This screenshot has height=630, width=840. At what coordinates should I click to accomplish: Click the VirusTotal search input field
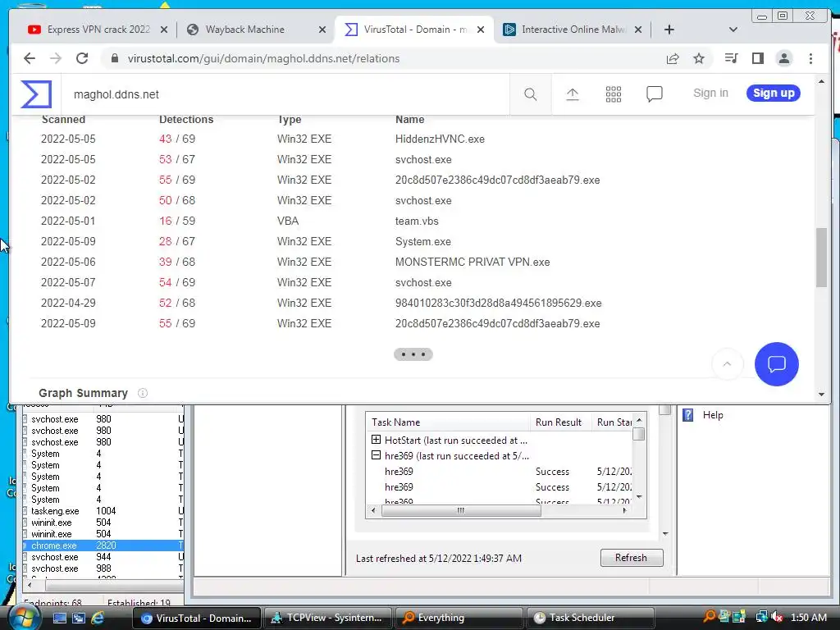[x=286, y=94]
